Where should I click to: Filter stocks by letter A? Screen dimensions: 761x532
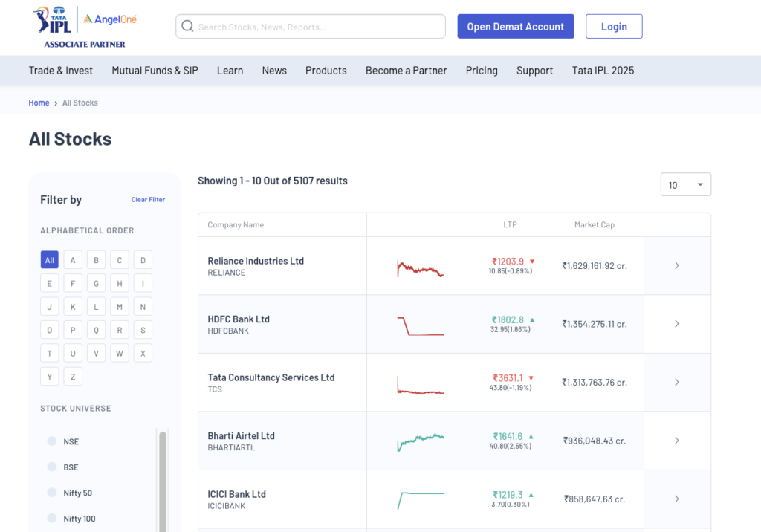click(x=73, y=260)
